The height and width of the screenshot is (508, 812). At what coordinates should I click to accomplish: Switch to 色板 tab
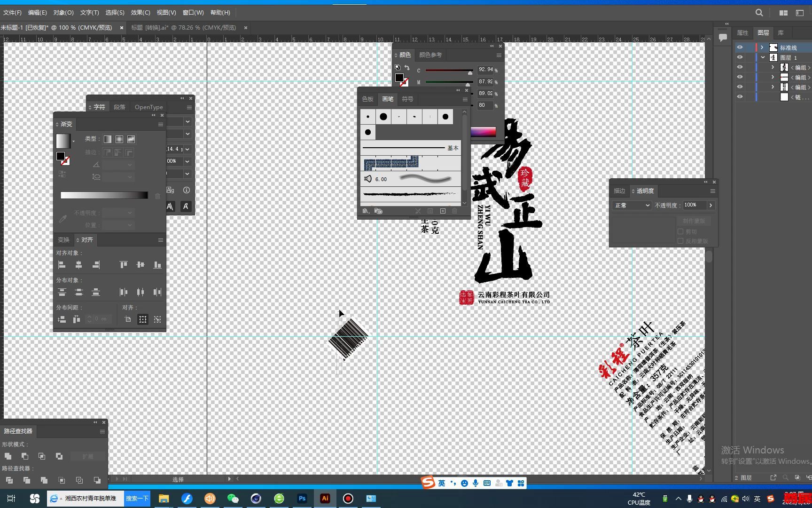pos(368,99)
